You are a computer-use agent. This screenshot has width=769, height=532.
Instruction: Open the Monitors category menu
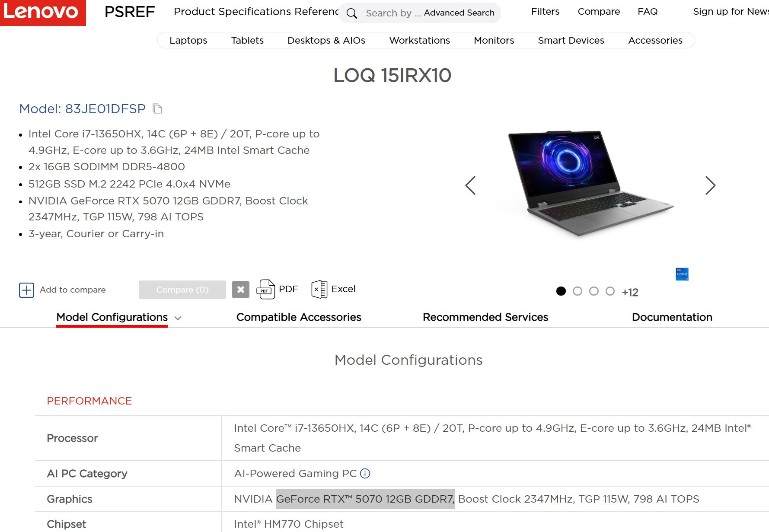[494, 40]
